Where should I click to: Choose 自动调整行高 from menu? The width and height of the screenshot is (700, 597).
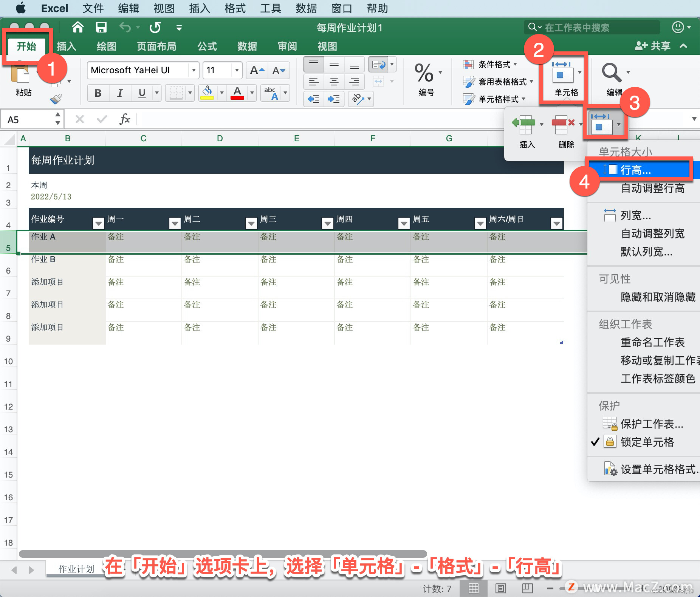[x=653, y=188]
